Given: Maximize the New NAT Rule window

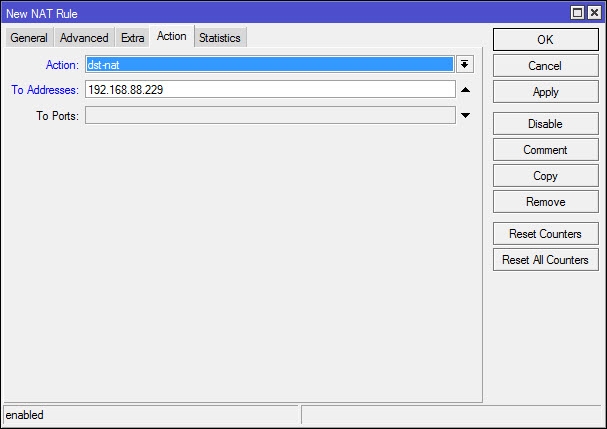Looking at the screenshot, I should pos(577,12).
